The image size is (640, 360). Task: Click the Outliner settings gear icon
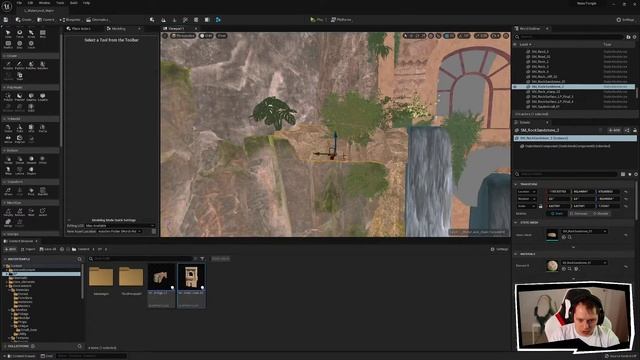pyautogui.click(x=634, y=37)
